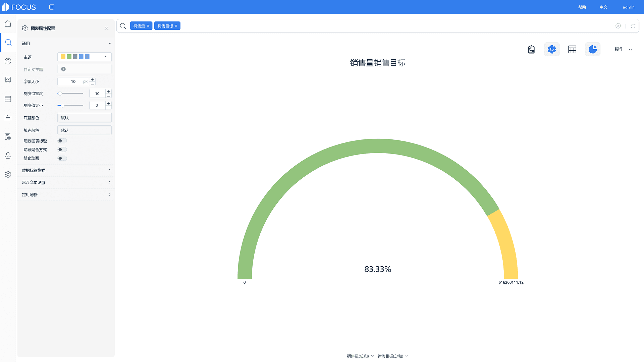Open the theme color dropdown
The height and width of the screenshot is (362, 644).
pos(85,57)
